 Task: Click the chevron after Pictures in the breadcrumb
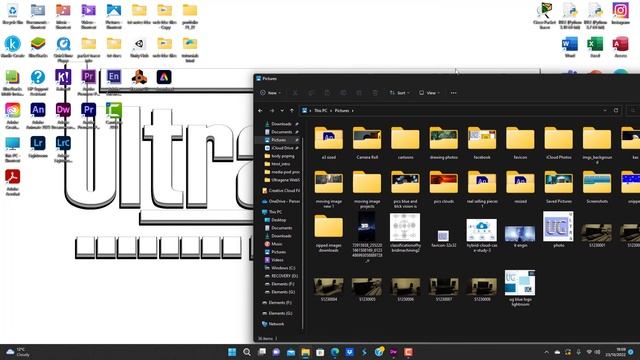click(x=353, y=111)
